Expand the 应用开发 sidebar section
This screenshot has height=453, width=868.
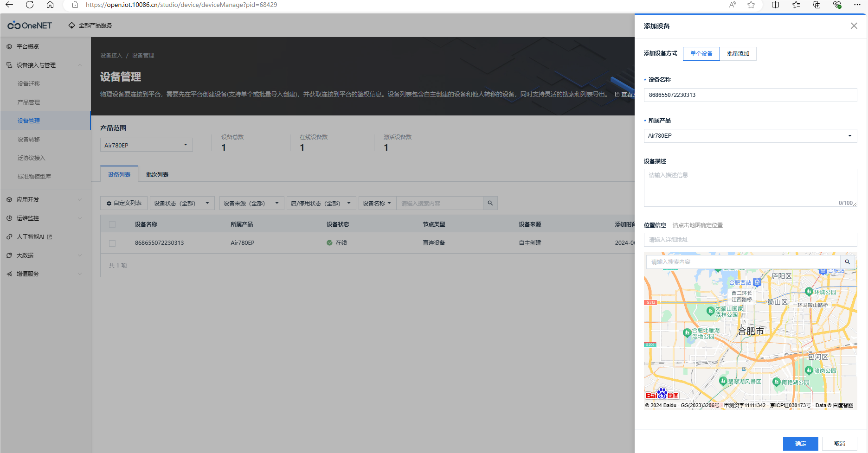point(45,200)
